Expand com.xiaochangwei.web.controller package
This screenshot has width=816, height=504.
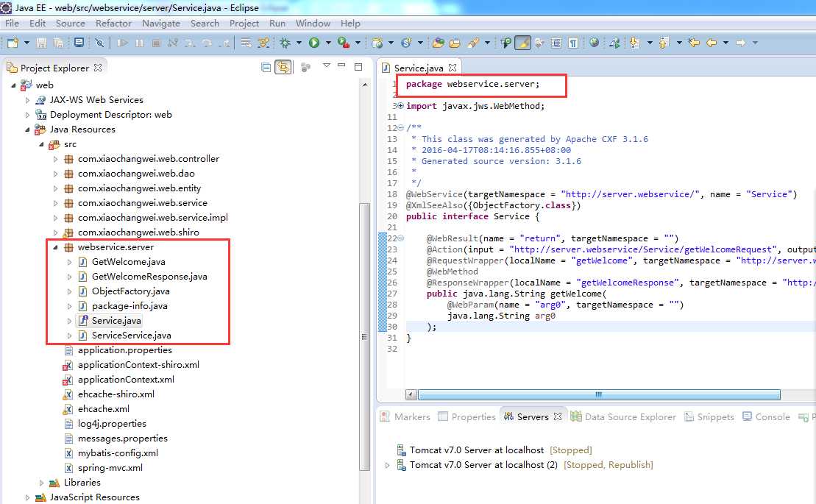pyautogui.click(x=56, y=159)
